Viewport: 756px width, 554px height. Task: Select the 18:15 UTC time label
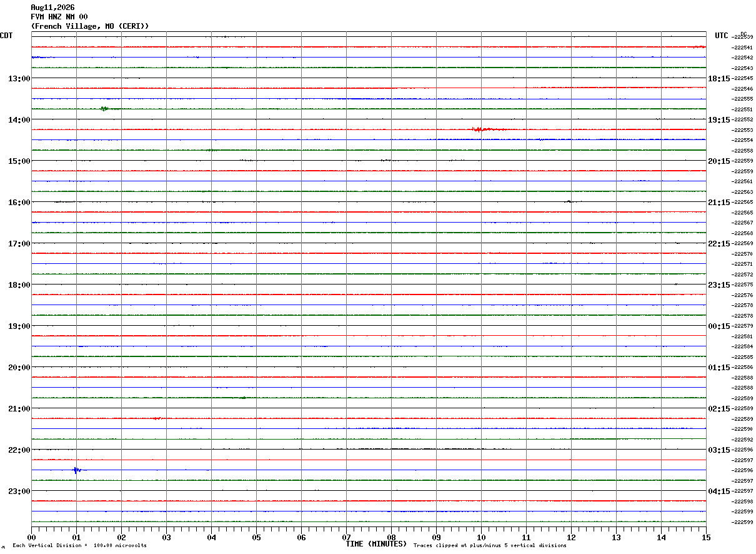tap(720, 78)
